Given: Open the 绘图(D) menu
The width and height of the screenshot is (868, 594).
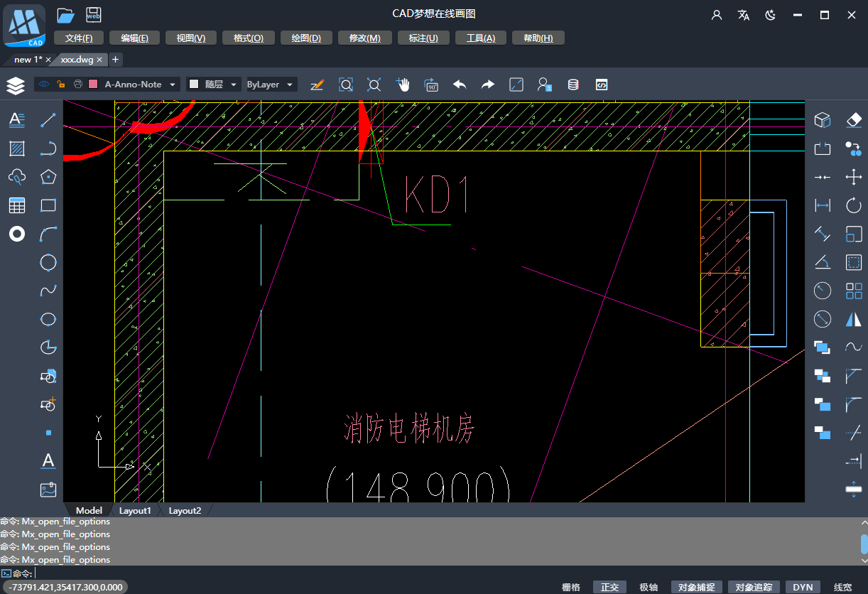Looking at the screenshot, I should pos(306,38).
